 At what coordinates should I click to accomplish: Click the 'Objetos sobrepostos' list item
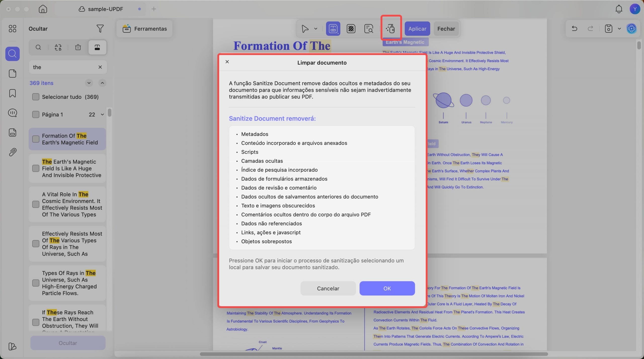point(266,241)
